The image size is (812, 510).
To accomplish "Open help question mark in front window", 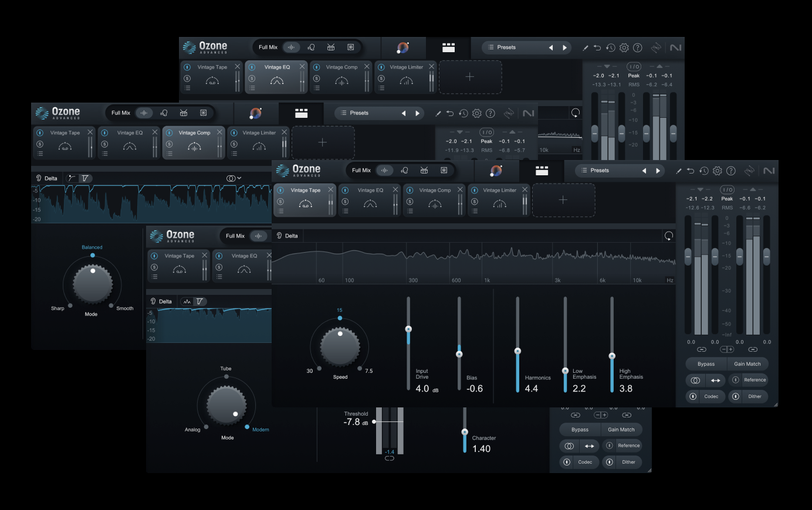I will point(731,171).
